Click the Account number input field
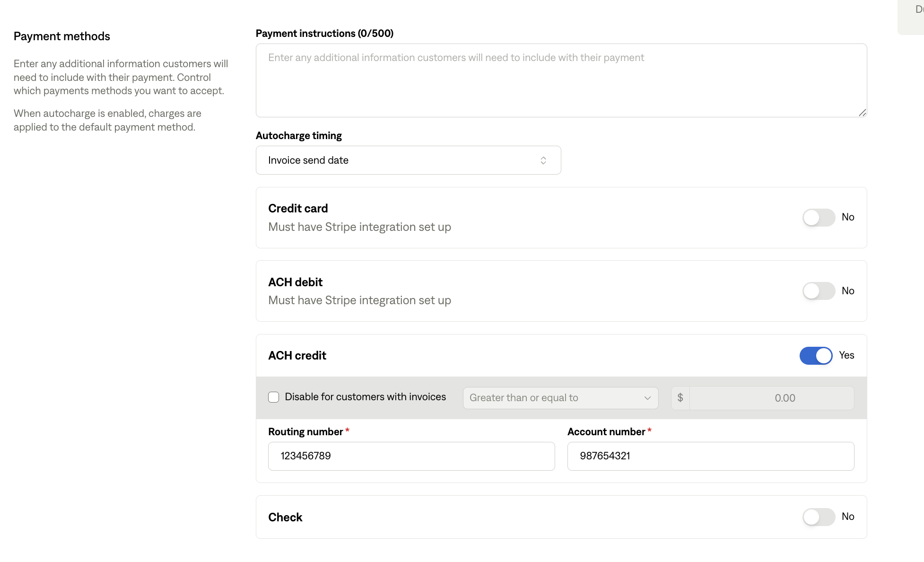 (x=710, y=456)
